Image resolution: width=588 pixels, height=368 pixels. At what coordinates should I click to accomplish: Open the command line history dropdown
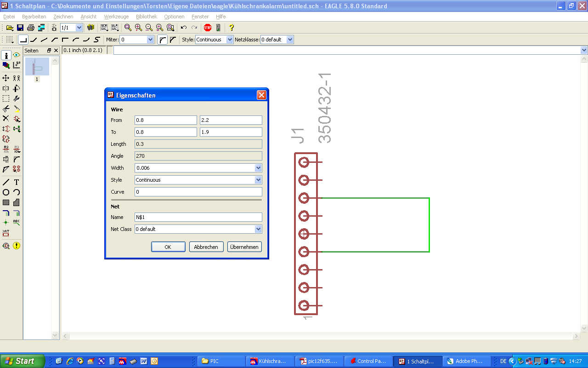(x=584, y=50)
